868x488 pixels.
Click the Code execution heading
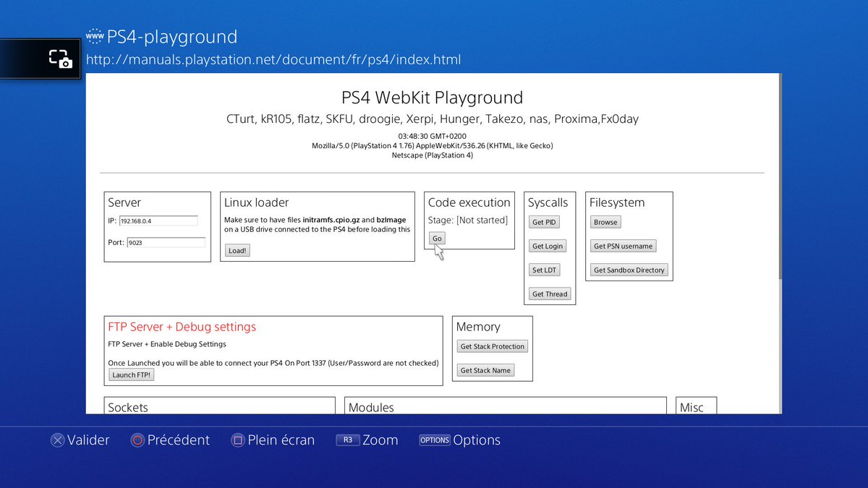[469, 202]
